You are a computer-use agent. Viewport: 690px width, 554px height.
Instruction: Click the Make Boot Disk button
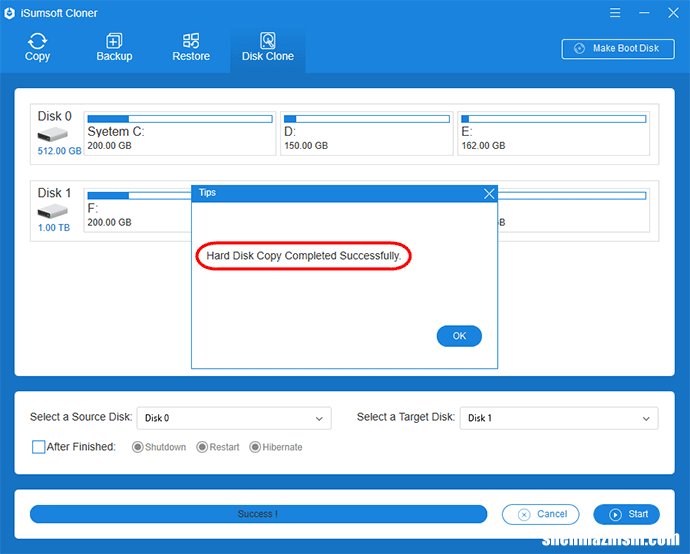tap(618, 48)
